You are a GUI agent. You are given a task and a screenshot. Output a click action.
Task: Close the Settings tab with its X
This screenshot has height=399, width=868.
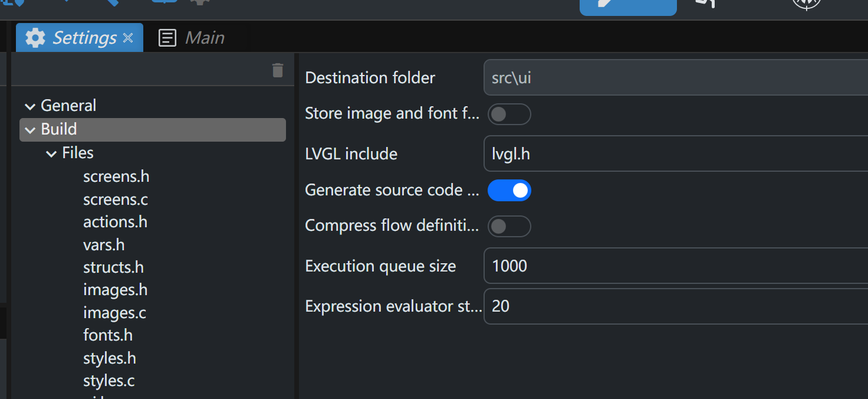128,38
